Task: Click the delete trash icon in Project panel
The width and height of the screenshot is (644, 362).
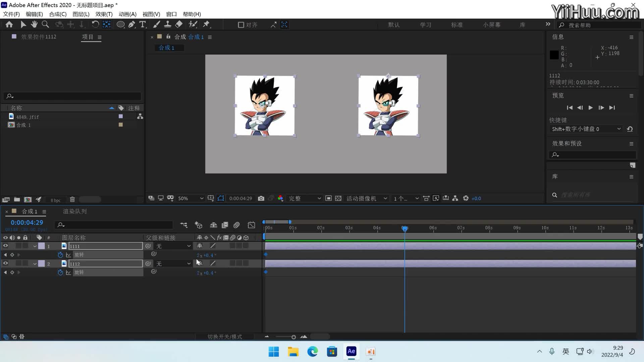Action: pyautogui.click(x=72, y=200)
